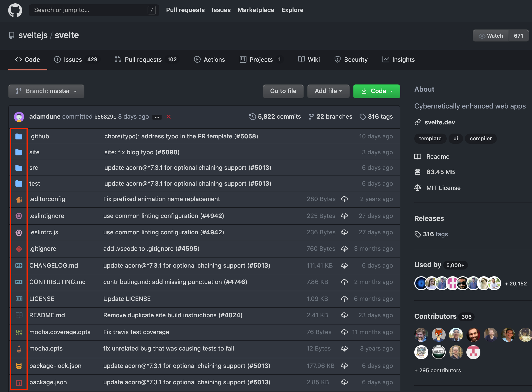Click the mocha.coverage.opts file icon
Viewport: 532px width, 392px height.
pyautogui.click(x=19, y=332)
